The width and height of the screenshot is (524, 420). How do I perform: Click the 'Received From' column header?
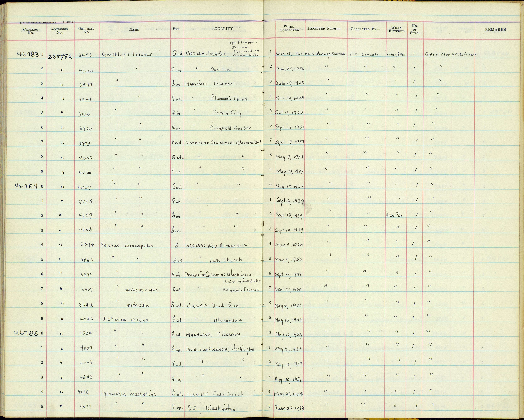click(x=324, y=28)
